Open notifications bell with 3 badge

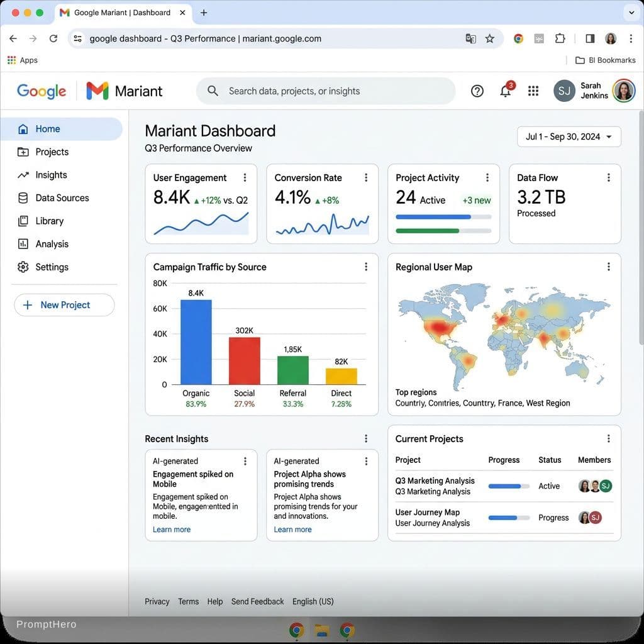coord(506,90)
